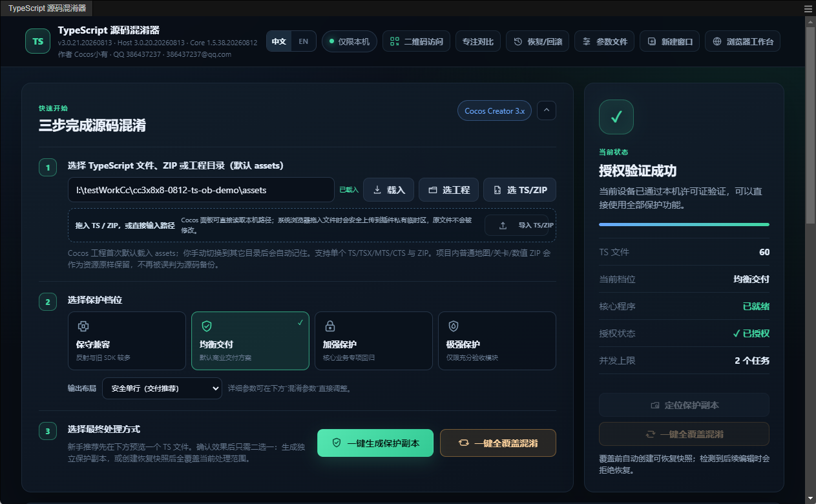Open a 新建窗口 new window
The height and width of the screenshot is (504, 816).
coord(669,41)
